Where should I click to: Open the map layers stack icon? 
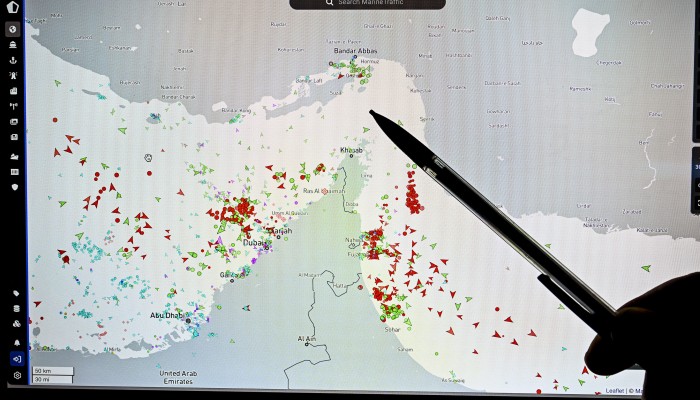click(x=16, y=308)
